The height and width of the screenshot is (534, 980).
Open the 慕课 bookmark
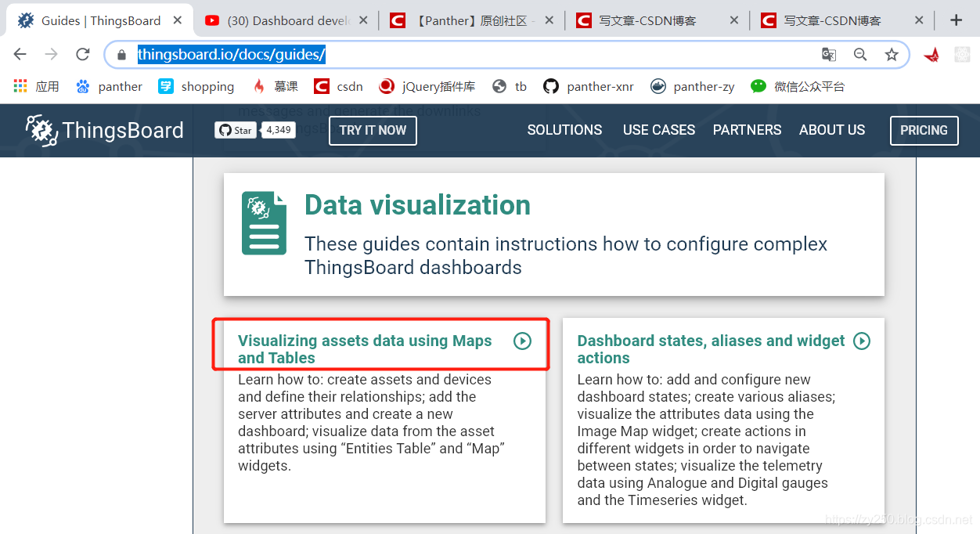tap(275, 86)
